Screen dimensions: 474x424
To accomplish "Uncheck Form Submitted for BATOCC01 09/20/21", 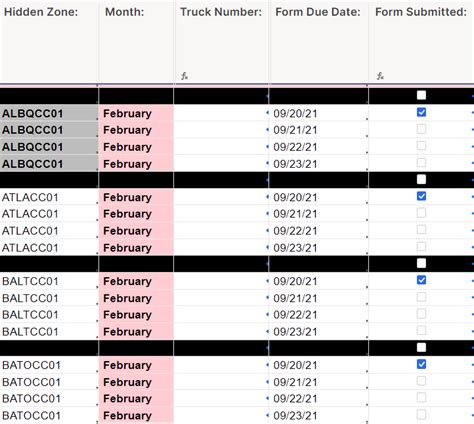I will point(421,364).
